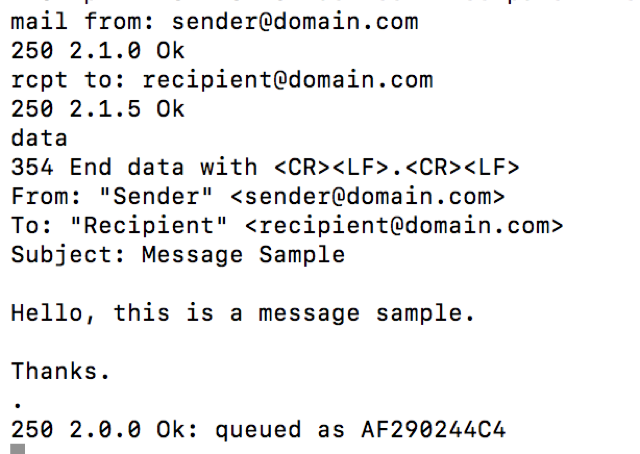Click the From: "Sender" header line
The width and height of the screenshot is (640, 454).
pos(258,196)
